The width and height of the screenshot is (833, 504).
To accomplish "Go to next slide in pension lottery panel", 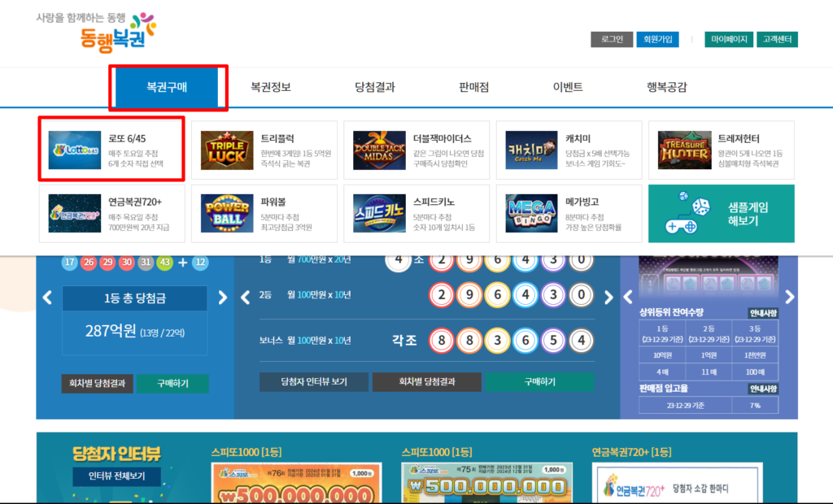I will pyautogui.click(x=608, y=298).
